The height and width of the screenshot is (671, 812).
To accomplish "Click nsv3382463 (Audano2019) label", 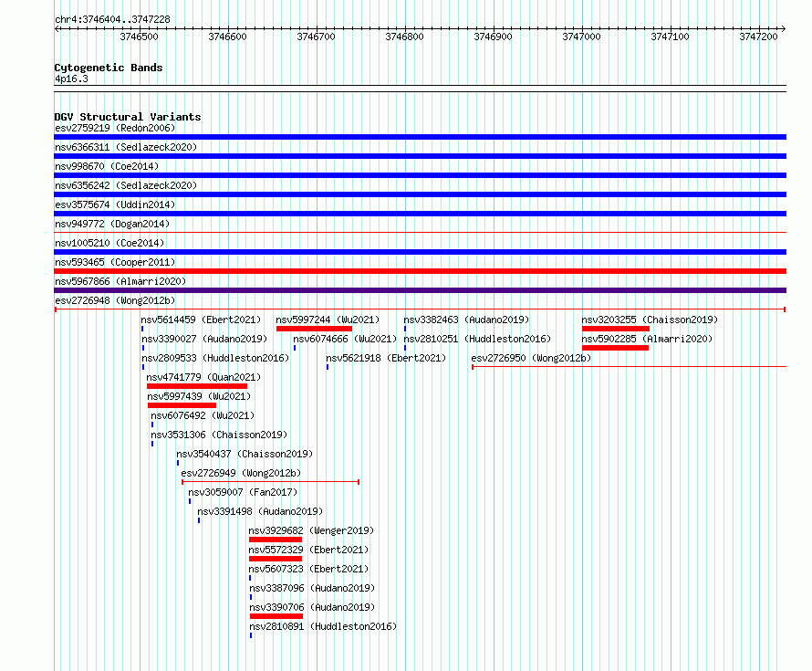I will (466, 320).
